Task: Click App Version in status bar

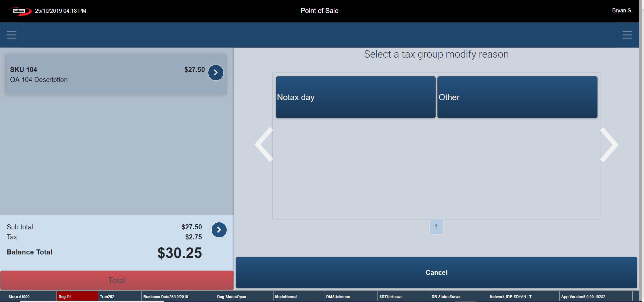Action: coord(583,297)
